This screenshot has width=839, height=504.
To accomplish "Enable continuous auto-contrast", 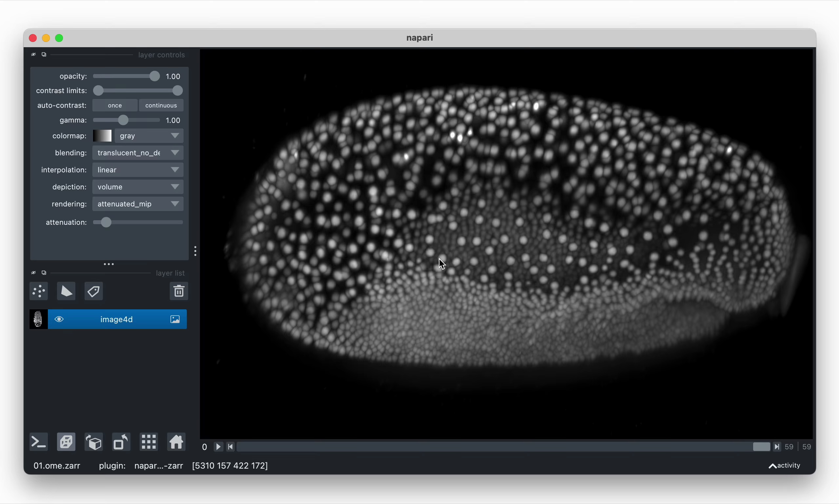I will tap(161, 106).
